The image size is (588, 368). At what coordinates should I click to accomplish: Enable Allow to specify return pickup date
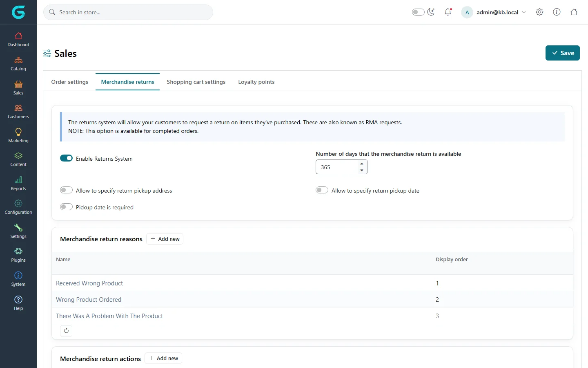tap(322, 190)
